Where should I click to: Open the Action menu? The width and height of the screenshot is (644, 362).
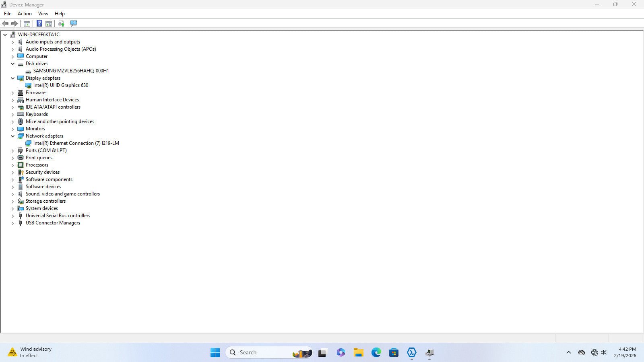coord(25,14)
